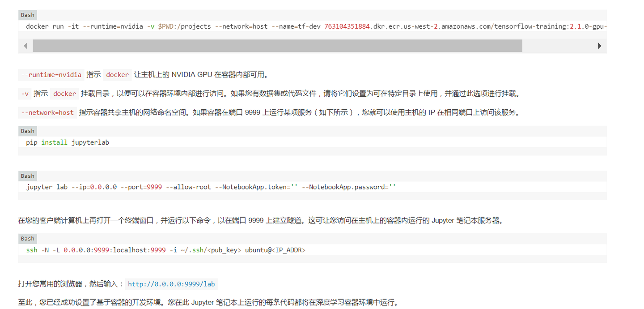Click the paragraph about opening another terminal window
Screen dimensions: 644x309
(x=261, y=220)
